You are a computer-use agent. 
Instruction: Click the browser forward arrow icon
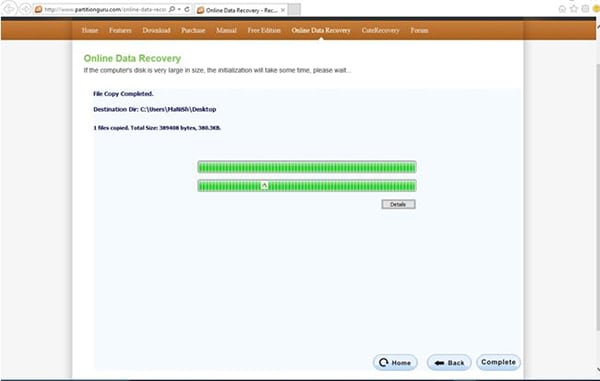coord(25,9)
